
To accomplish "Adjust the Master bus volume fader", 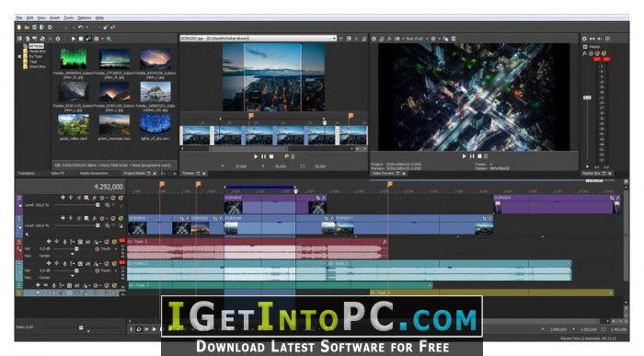I will pyautogui.click(x=587, y=98).
